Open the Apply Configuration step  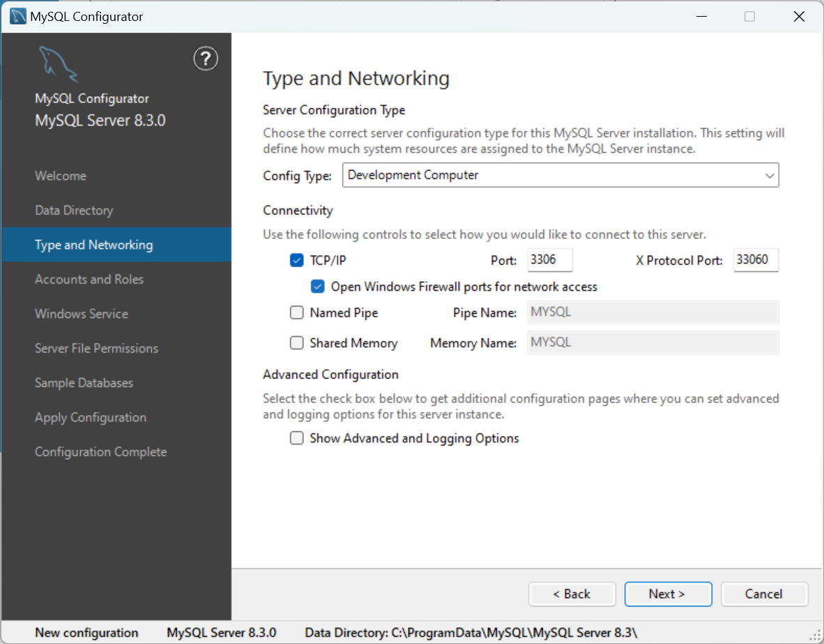116,417
